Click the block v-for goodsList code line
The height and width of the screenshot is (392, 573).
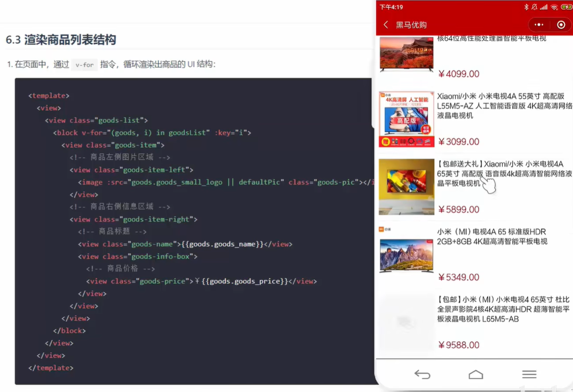[152, 133]
